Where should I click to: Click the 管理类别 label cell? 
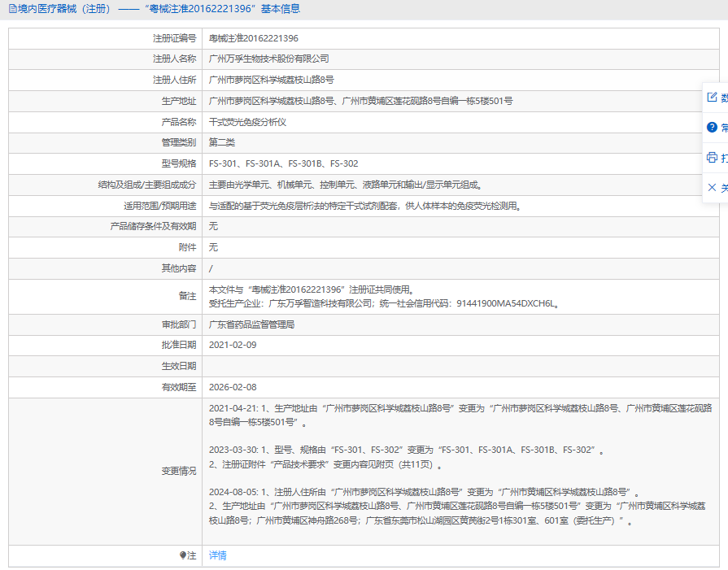(x=106, y=142)
